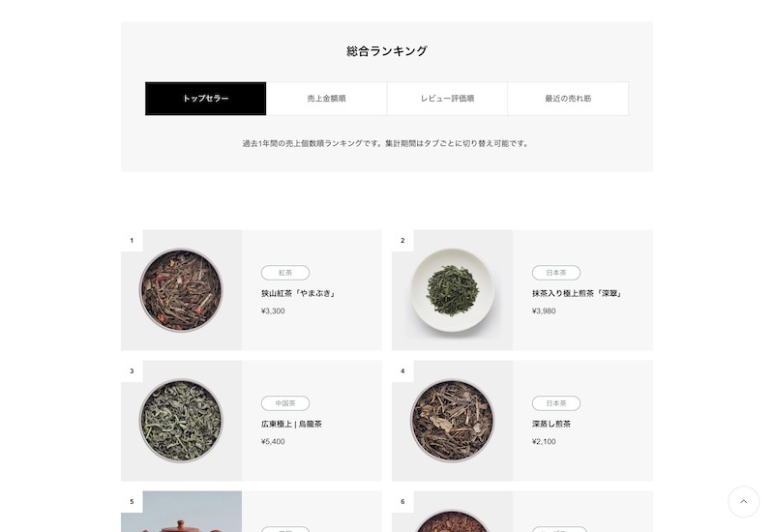Open the 抹茶入り極上煎茶「深翠」 product link
The image size is (774, 532).
coord(577,293)
